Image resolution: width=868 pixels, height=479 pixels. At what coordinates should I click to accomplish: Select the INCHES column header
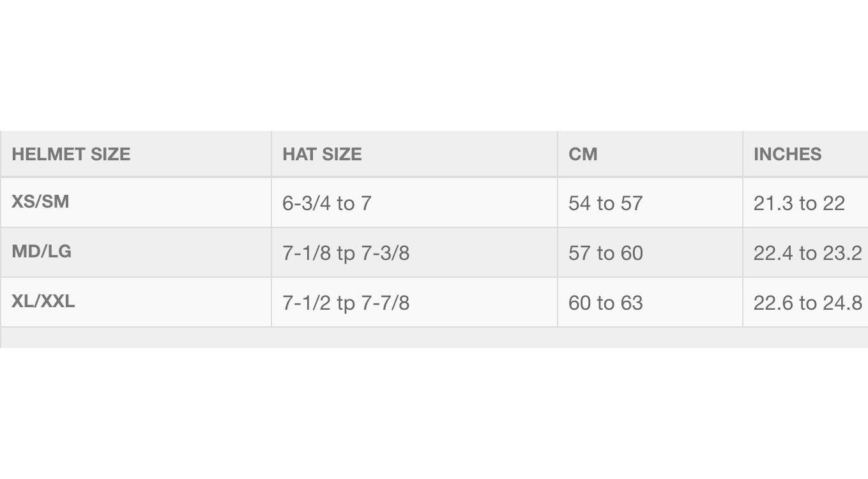(x=787, y=154)
